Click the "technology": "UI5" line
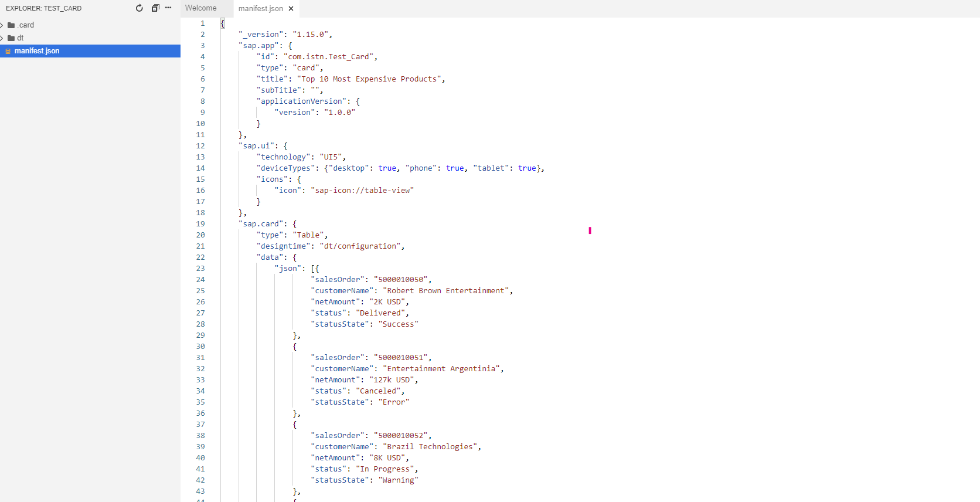The height and width of the screenshot is (502, 980). pyautogui.click(x=301, y=157)
